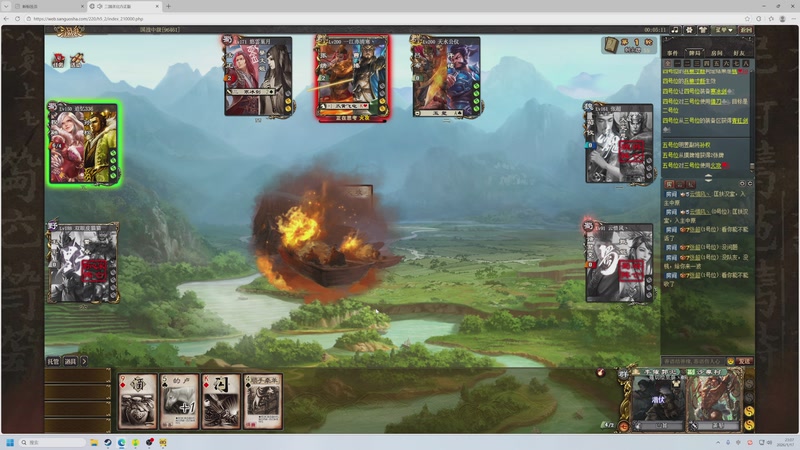The image size is (800, 450).
Task: Click the sword icon next to flag
Action: (77, 60)
